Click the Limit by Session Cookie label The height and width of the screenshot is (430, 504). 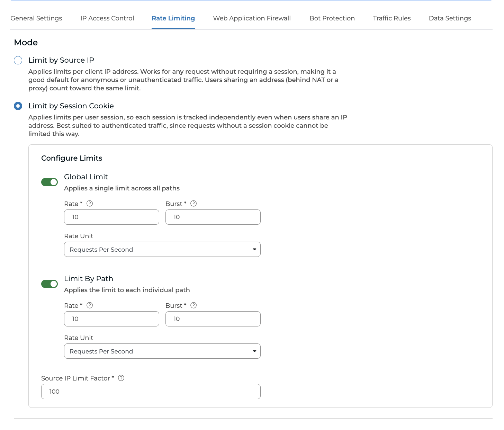coord(71,106)
